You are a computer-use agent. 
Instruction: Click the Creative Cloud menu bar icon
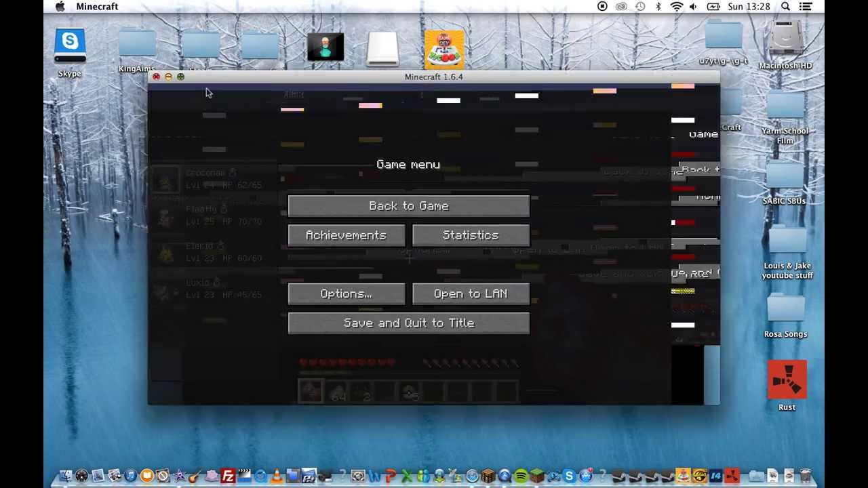coord(621,7)
